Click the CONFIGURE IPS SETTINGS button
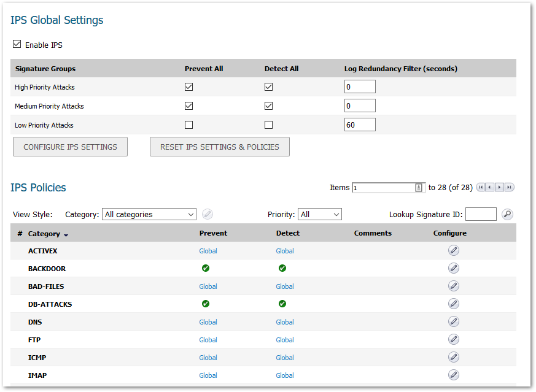 click(70, 147)
